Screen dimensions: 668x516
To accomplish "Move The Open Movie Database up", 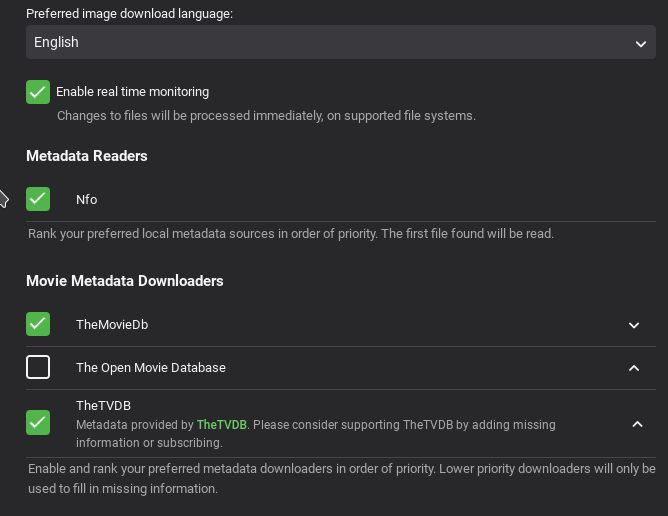I will click(x=634, y=368).
